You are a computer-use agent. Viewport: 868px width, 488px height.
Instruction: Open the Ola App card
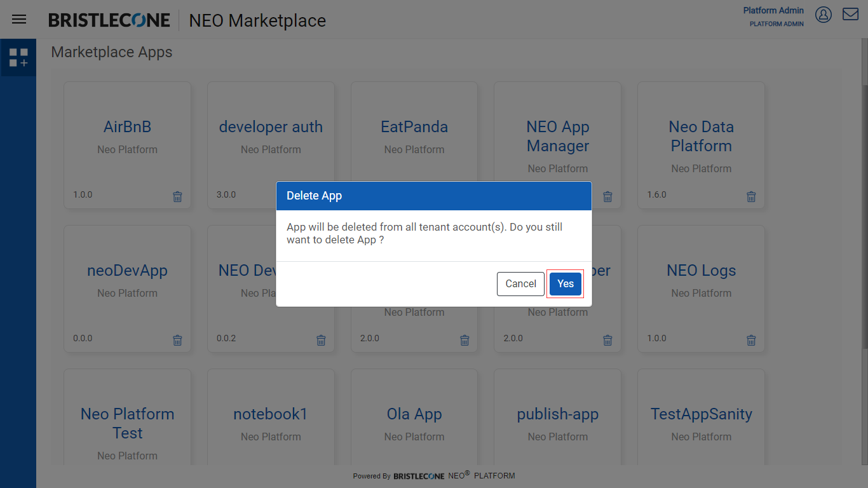(414, 414)
